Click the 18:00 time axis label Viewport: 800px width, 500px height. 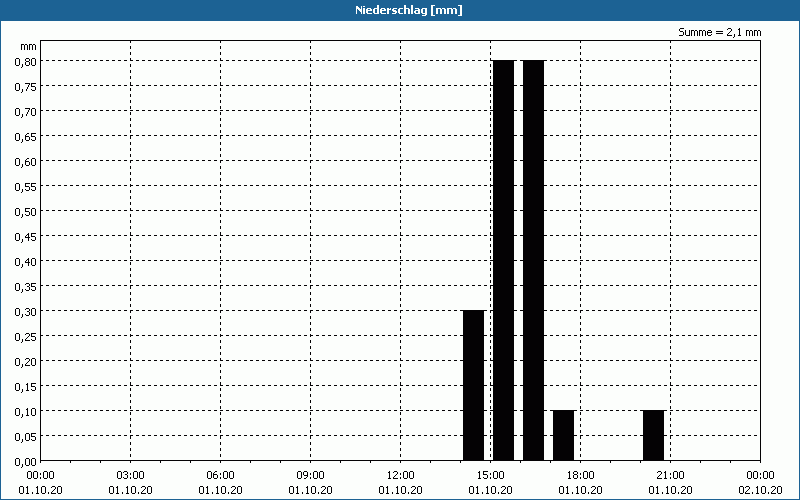pyautogui.click(x=581, y=476)
